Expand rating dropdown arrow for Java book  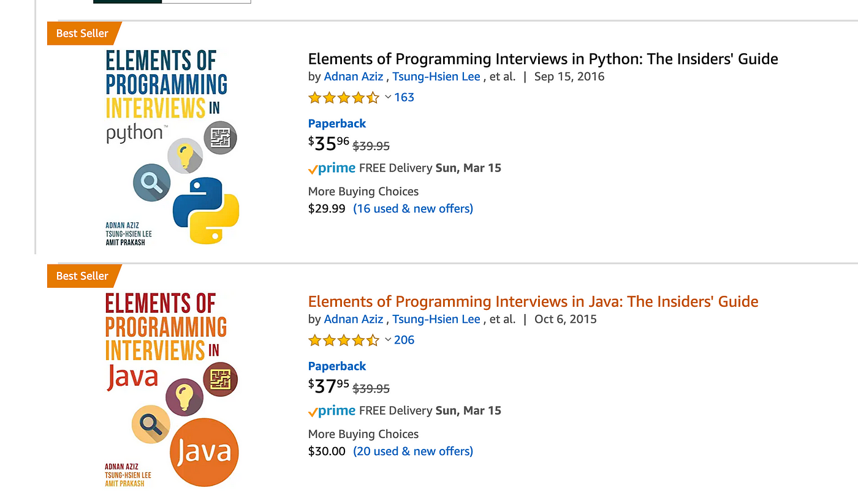pyautogui.click(x=388, y=340)
